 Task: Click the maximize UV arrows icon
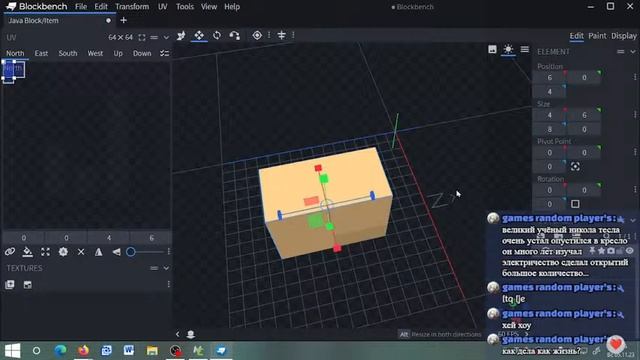(45, 252)
